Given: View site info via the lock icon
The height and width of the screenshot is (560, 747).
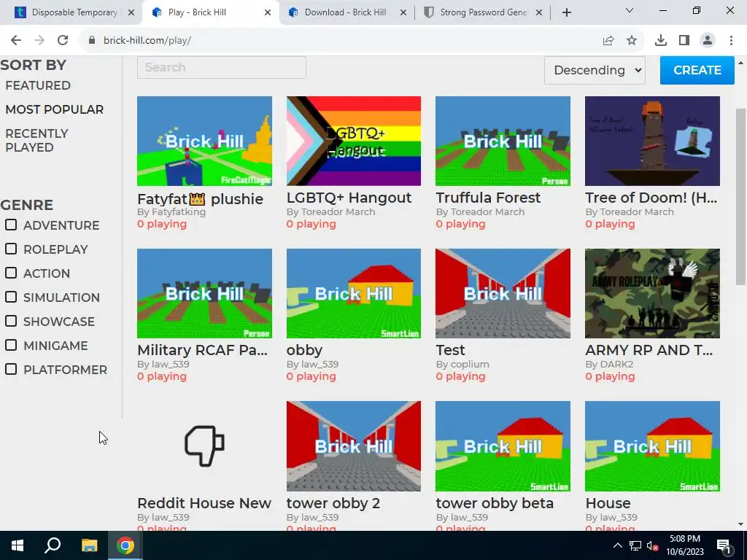Looking at the screenshot, I should (x=92, y=41).
